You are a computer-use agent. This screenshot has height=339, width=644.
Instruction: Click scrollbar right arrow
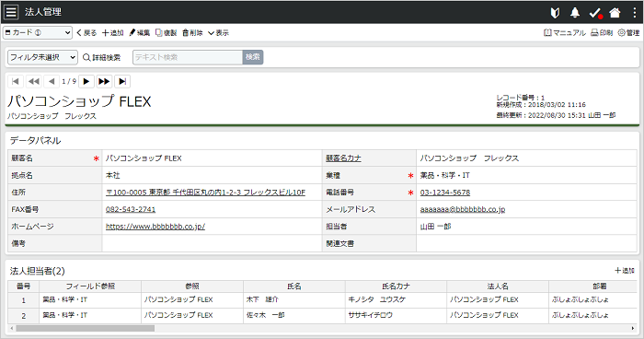pyautogui.click(x=633, y=328)
